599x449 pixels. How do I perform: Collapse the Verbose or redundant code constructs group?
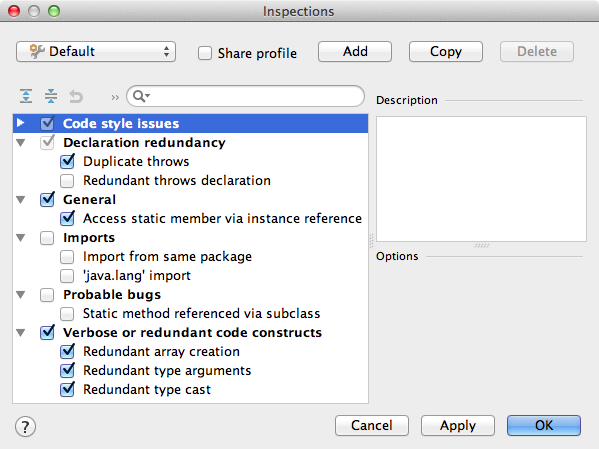21,332
